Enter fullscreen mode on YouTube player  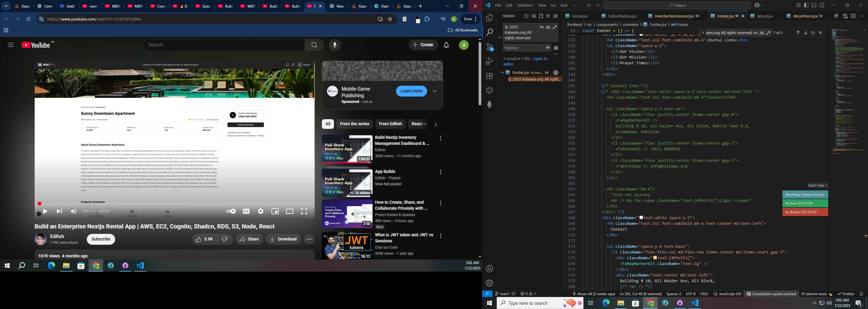pos(304,212)
